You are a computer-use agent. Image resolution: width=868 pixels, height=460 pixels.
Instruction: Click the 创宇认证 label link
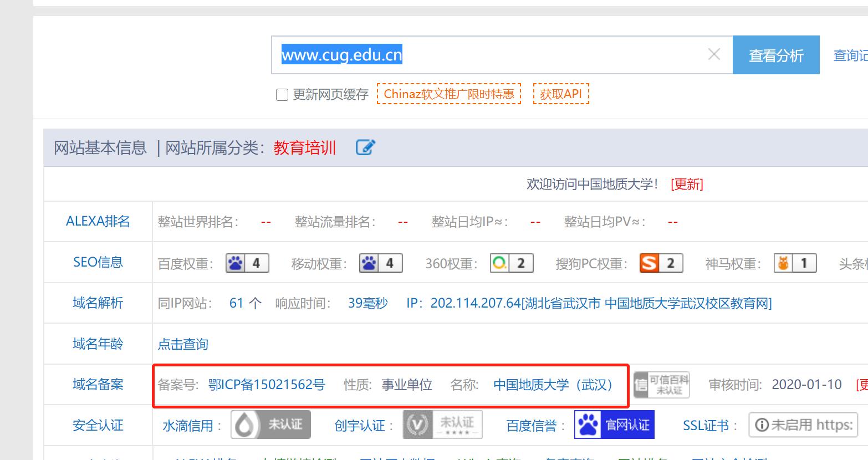[x=360, y=426]
